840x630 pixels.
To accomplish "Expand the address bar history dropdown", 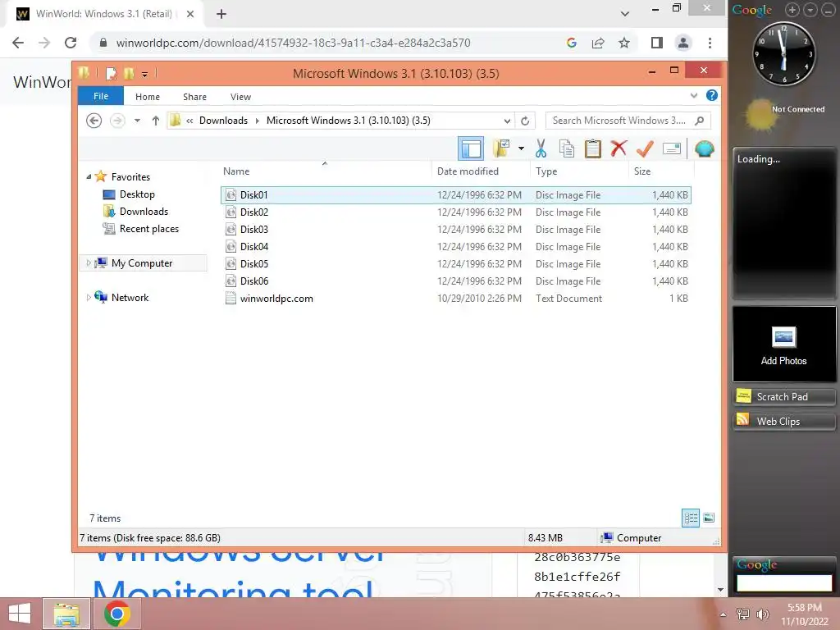I will (x=507, y=121).
